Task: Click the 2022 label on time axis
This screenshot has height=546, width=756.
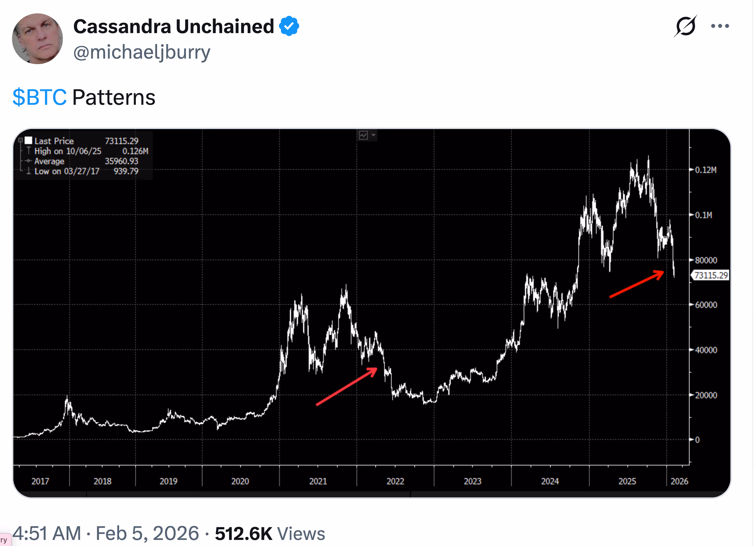Action: point(395,481)
